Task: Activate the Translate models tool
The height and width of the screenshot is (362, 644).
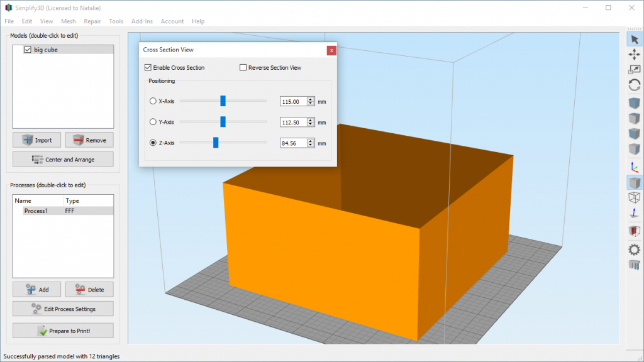Action: [x=635, y=55]
